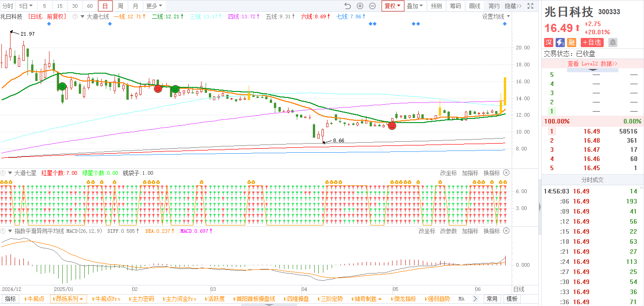
Task: Open the 叠加 overlay dropdown
Action: pyautogui.click(x=415, y=6)
